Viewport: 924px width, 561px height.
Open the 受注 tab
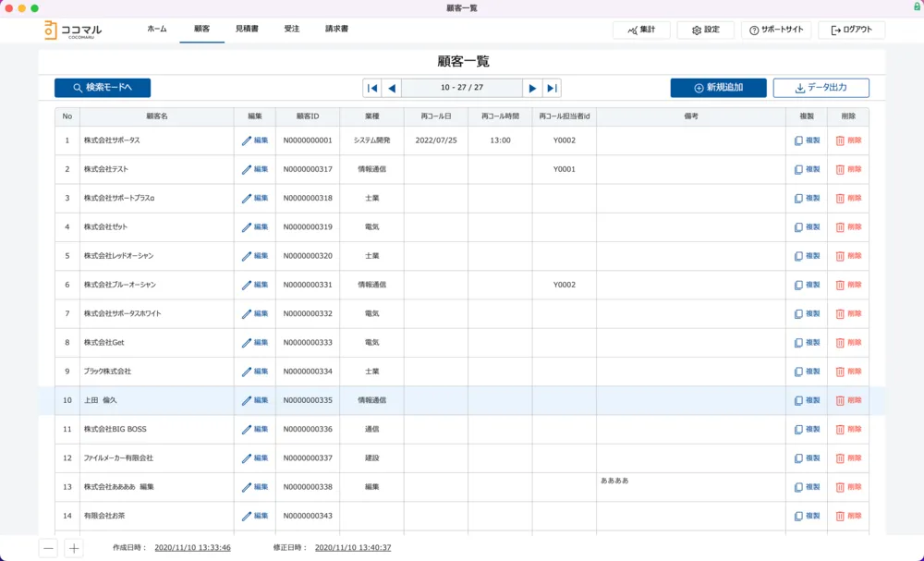(x=292, y=30)
